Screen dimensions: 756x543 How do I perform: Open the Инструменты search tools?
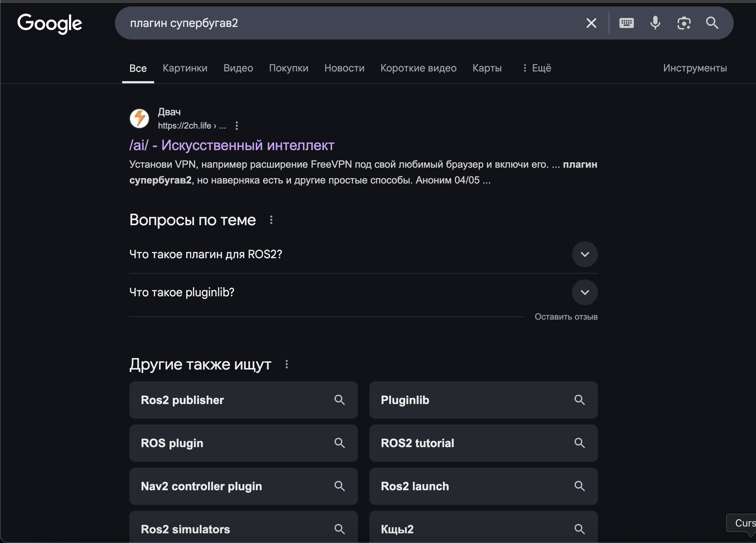695,68
